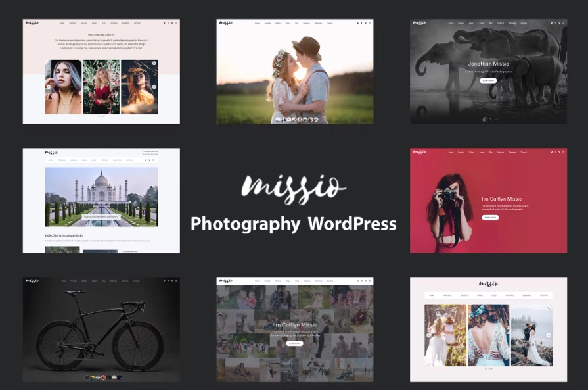This screenshot has height=390, width=588.
Task: Click the Twitter icon in the top-left demo header
Action: pyautogui.click(x=164, y=23)
